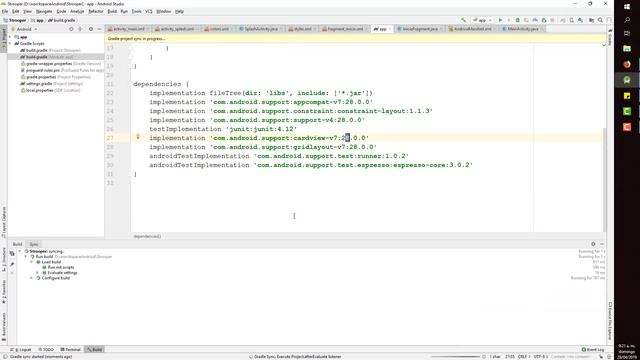Image resolution: width=640 pixels, height=360 pixels.
Task: Open the Terminal tool window
Action: pos(70,350)
